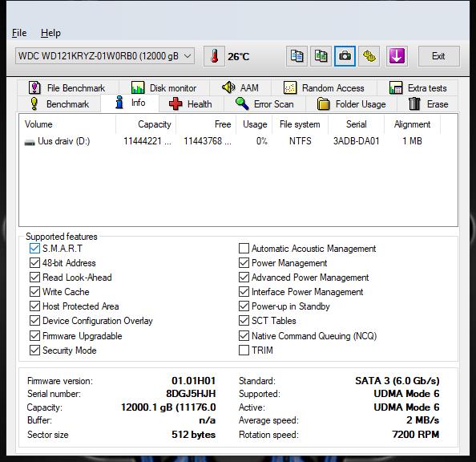This screenshot has width=476, height=462.
Task: Click the copy info to clipboard icon
Action: coord(296,56)
